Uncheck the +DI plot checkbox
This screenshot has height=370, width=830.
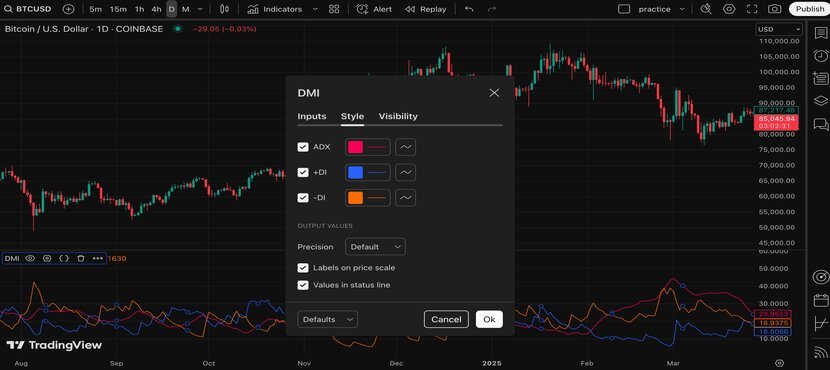(303, 172)
